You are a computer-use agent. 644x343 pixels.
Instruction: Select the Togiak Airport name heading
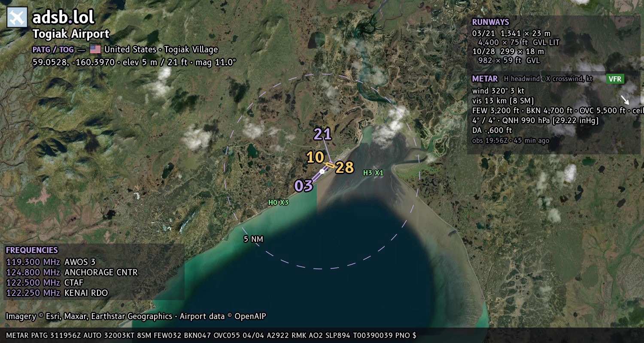coord(71,34)
